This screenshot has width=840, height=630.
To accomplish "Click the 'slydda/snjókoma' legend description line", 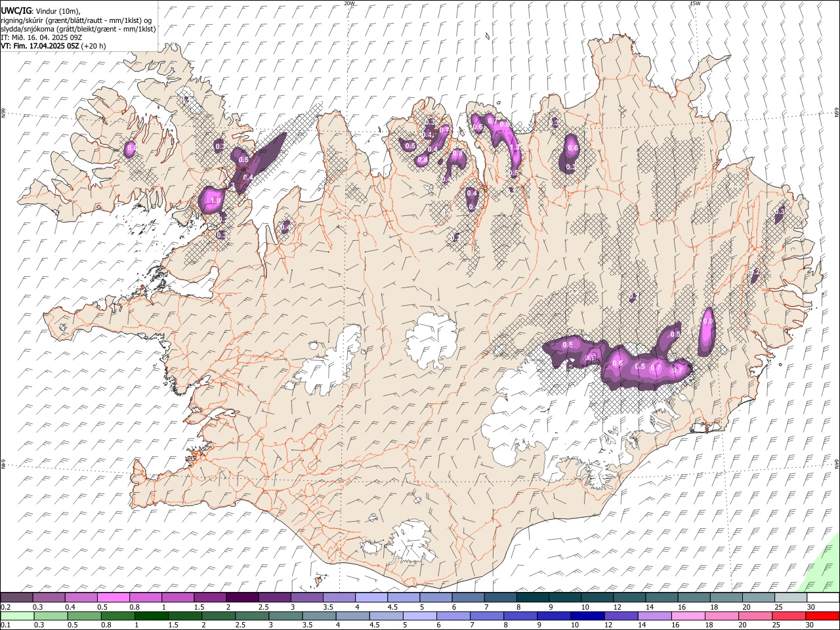I will coord(78,29).
